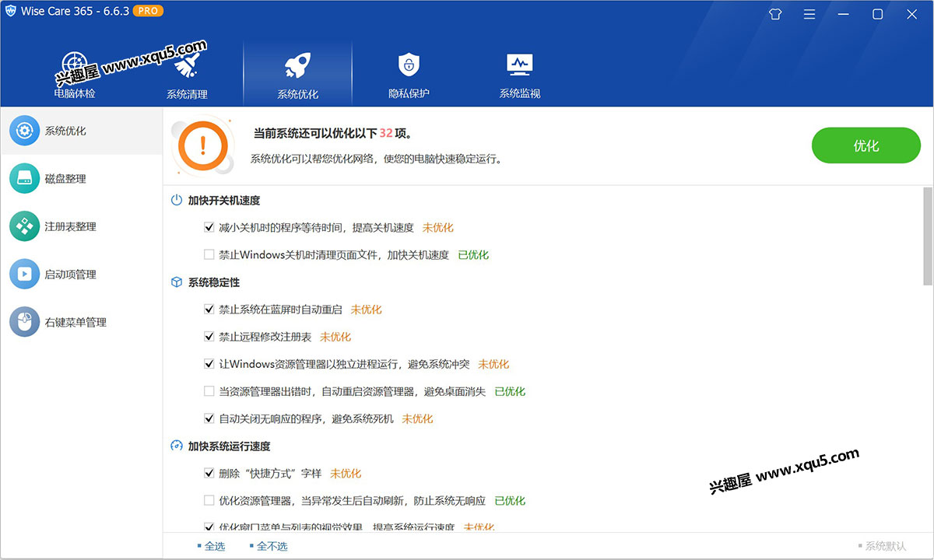
Task: Uncheck 自动关闭无响应的程序 option
Action: coord(209,418)
